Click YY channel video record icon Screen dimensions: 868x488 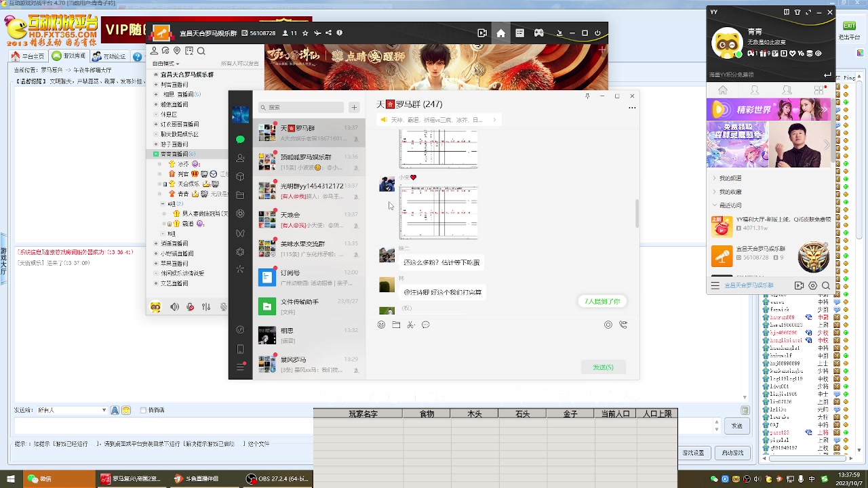pos(482,33)
